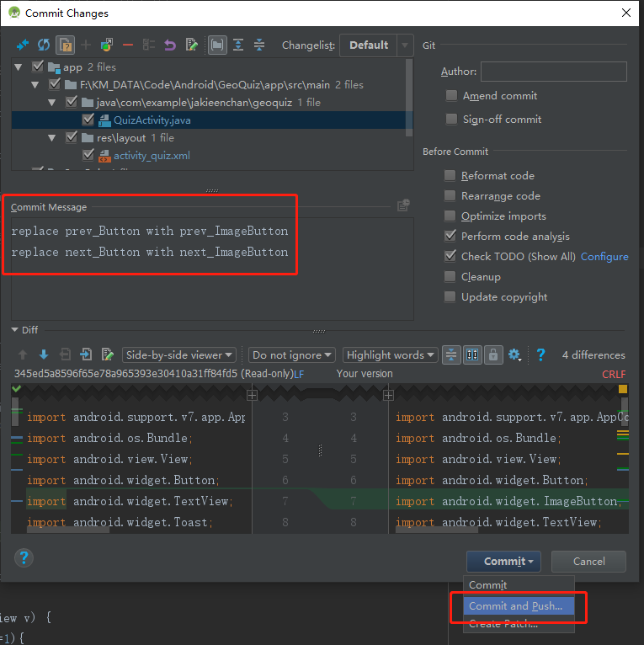Choose Commit and Push from menu
This screenshot has width=644, height=645.
[519, 605]
